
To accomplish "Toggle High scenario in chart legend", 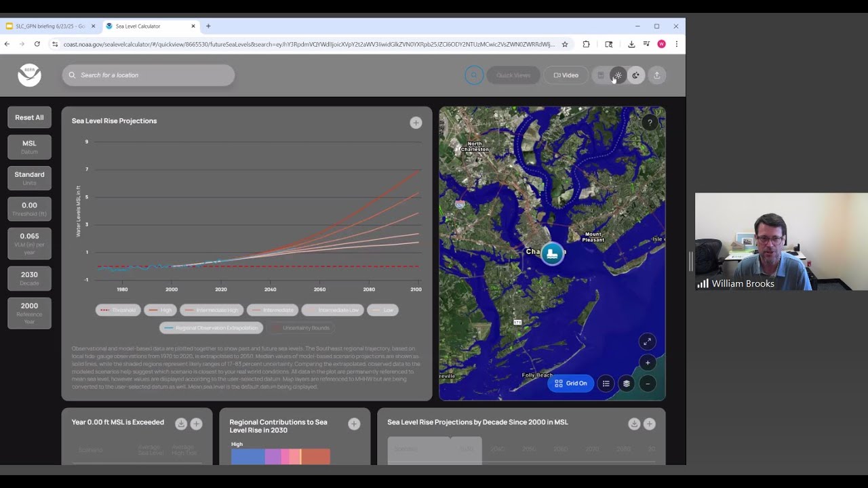I will point(160,310).
